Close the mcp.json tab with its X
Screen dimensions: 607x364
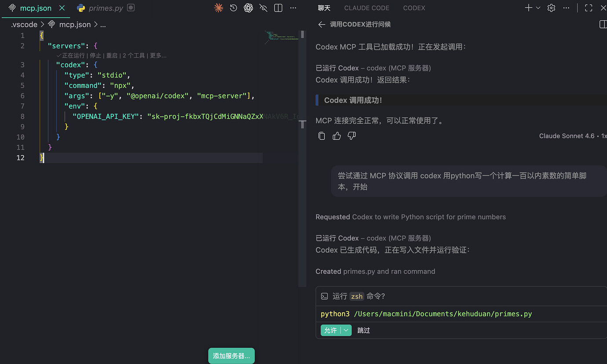tap(62, 8)
